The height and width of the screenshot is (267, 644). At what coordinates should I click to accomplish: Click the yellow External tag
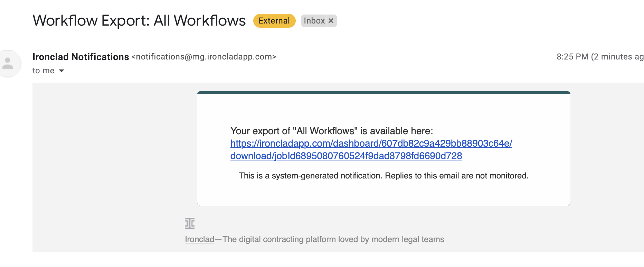(274, 21)
